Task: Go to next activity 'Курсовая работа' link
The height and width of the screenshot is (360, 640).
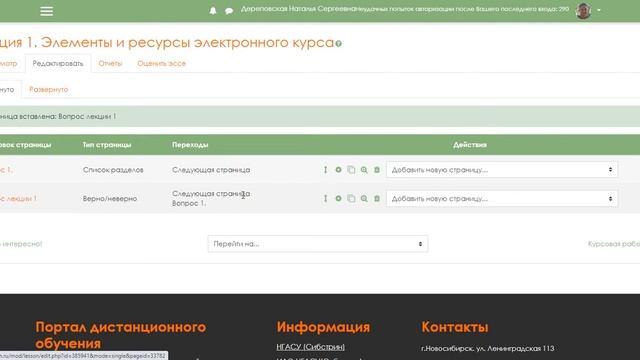Action: [x=614, y=244]
